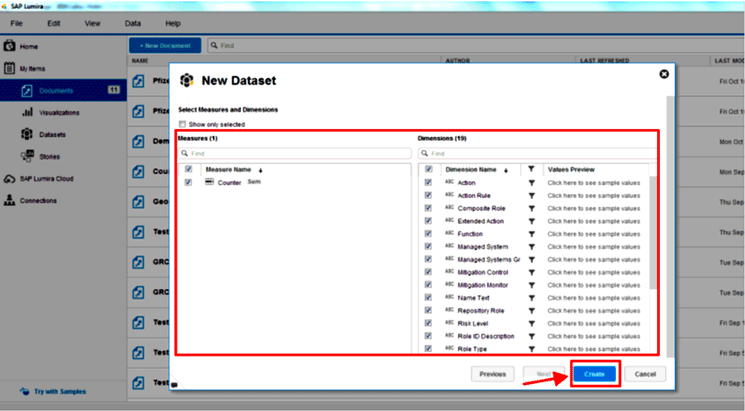Toggle the select-all Measures checkbox
745x411 pixels.
point(189,169)
